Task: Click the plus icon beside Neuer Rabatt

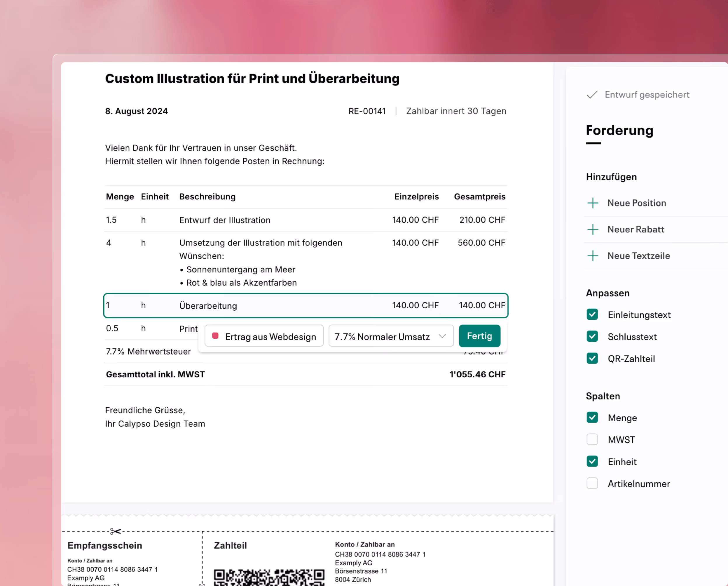Action: (x=593, y=229)
